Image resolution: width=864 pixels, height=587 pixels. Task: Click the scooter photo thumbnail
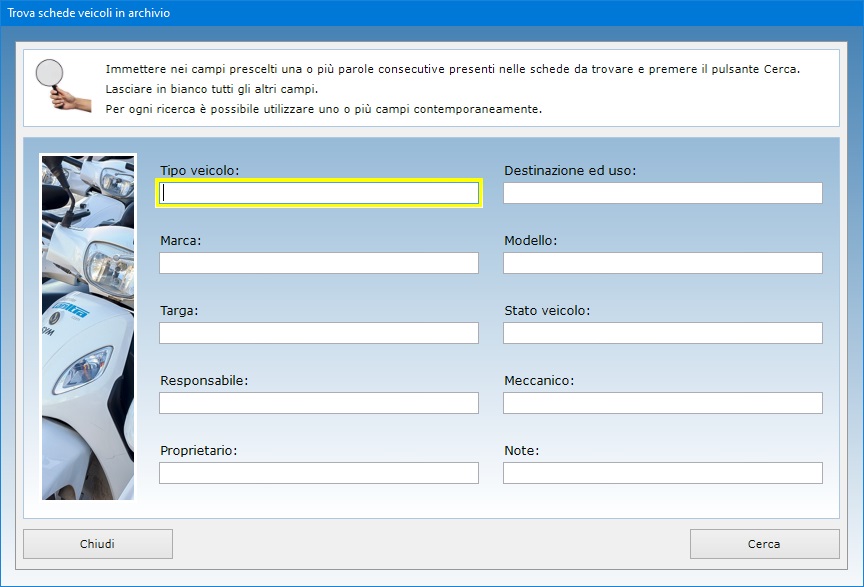click(x=88, y=327)
